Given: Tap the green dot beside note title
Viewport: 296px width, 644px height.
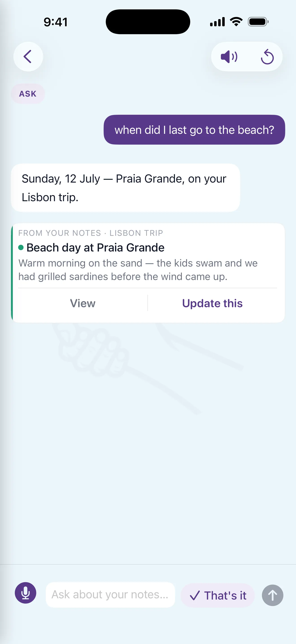Looking at the screenshot, I should point(21,247).
